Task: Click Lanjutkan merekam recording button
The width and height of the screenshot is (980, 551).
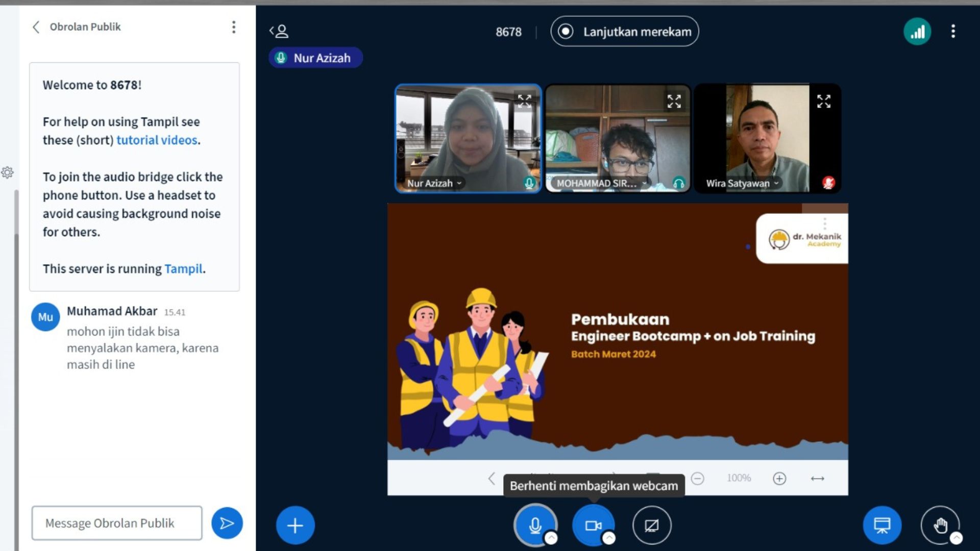Action: [x=624, y=32]
